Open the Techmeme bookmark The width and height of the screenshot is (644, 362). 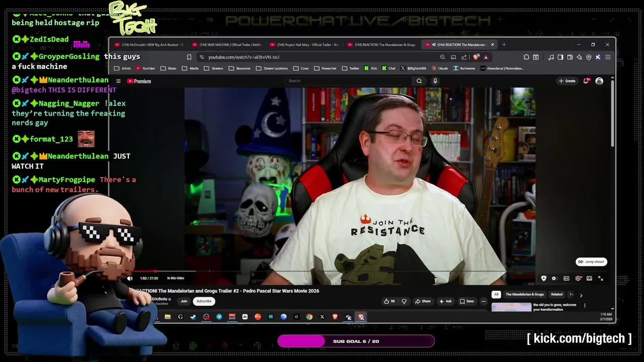coord(463,68)
